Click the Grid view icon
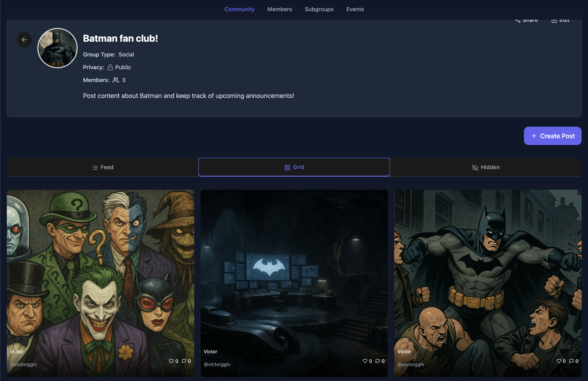 287,167
